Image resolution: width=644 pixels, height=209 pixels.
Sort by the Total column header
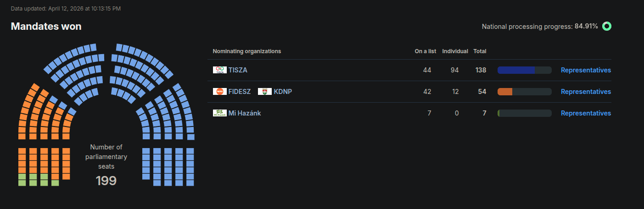click(480, 51)
